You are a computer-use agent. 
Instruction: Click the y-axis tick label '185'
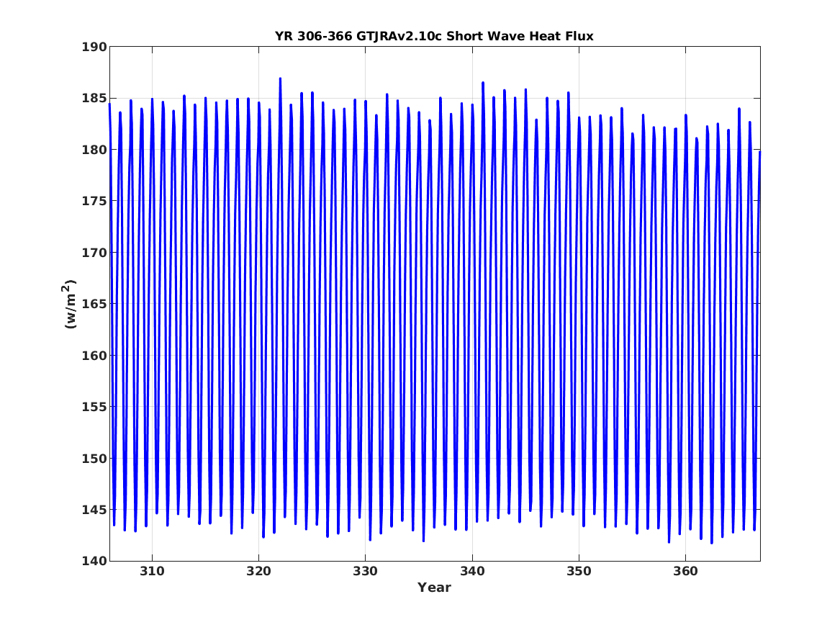(94, 99)
